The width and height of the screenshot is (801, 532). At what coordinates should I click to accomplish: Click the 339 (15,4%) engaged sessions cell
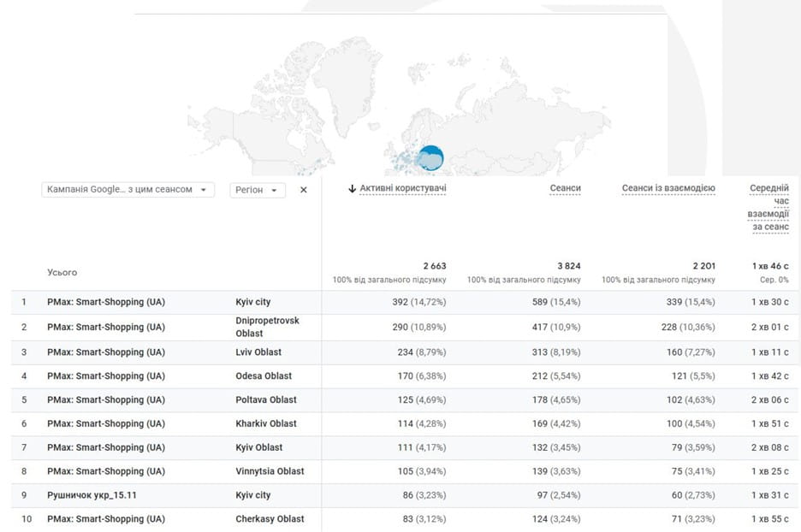[x=691, y=302]
